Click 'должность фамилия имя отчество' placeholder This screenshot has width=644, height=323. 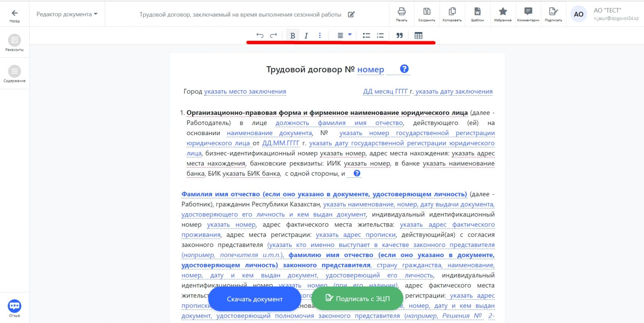click(x=339, y=123)
